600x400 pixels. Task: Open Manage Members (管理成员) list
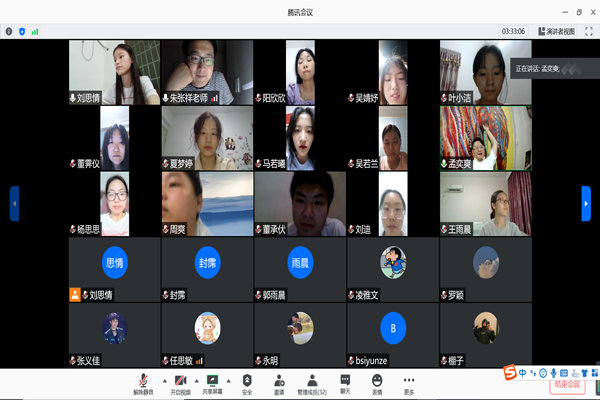click(312, 382)
